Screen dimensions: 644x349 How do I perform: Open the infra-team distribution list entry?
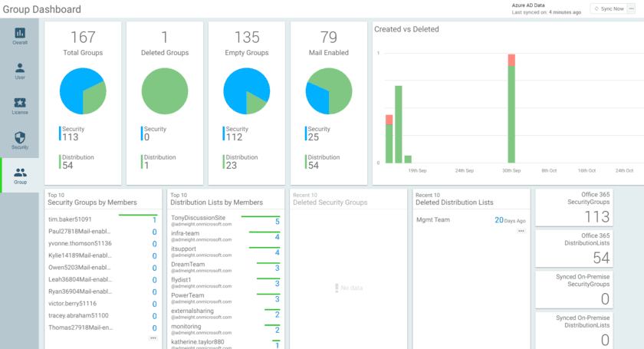(x=186, y=233)
